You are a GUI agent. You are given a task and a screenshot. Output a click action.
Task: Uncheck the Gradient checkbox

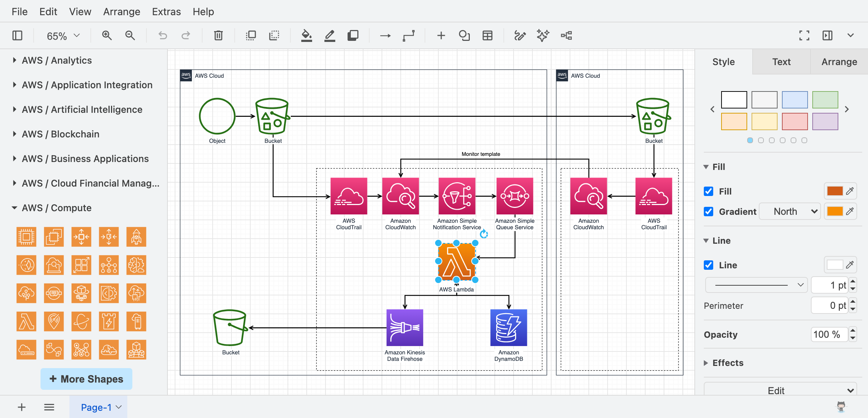point(709,212)
